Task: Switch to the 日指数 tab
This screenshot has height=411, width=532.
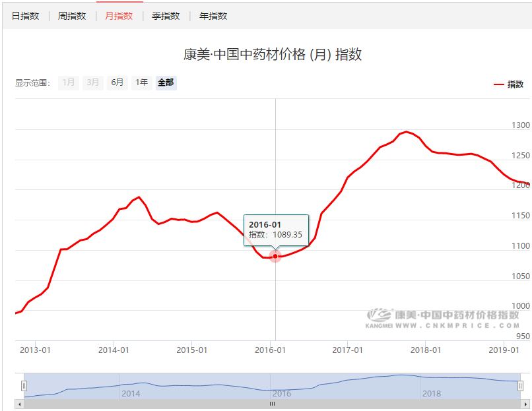Action: pyautogui.click(x=25, y=16)
